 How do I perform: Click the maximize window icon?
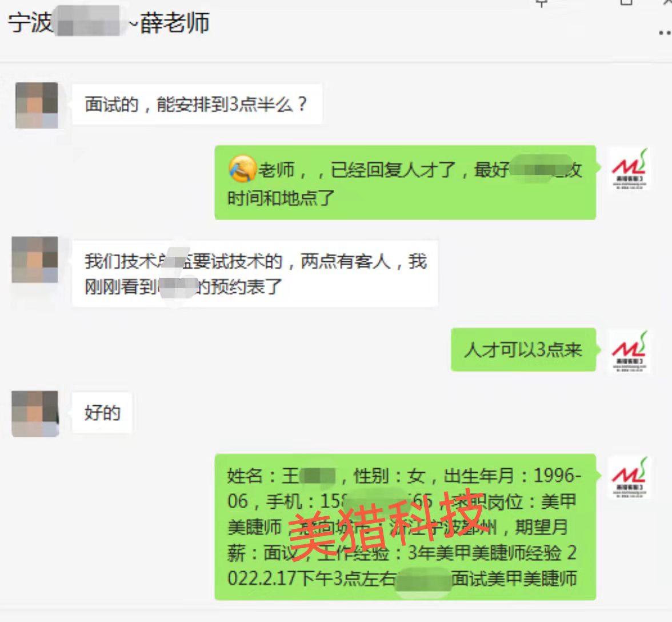coord(626,2)
